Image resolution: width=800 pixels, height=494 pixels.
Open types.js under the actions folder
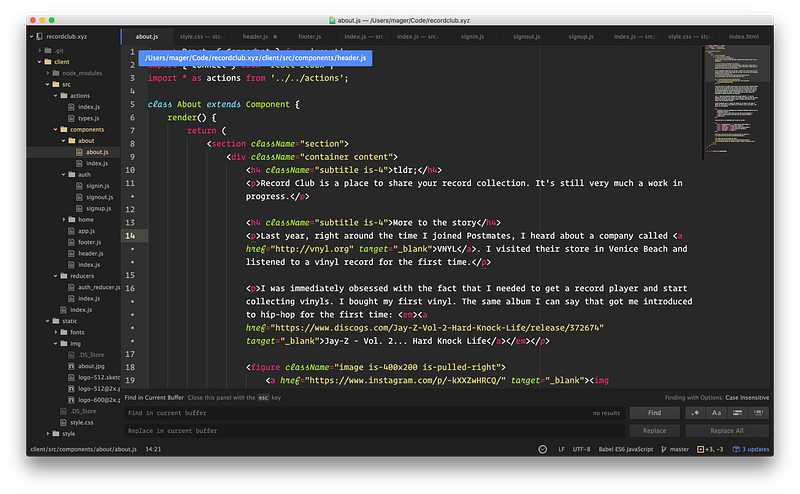[89, 118]
